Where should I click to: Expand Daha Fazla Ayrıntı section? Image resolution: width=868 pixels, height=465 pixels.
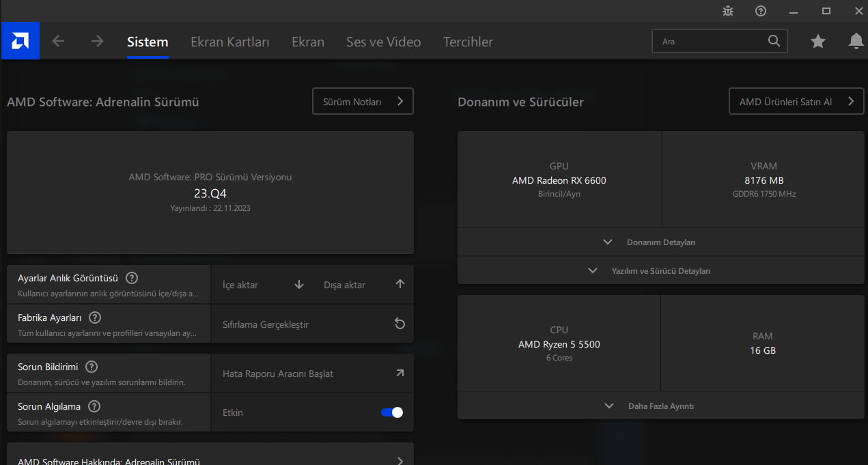point(661,406)
